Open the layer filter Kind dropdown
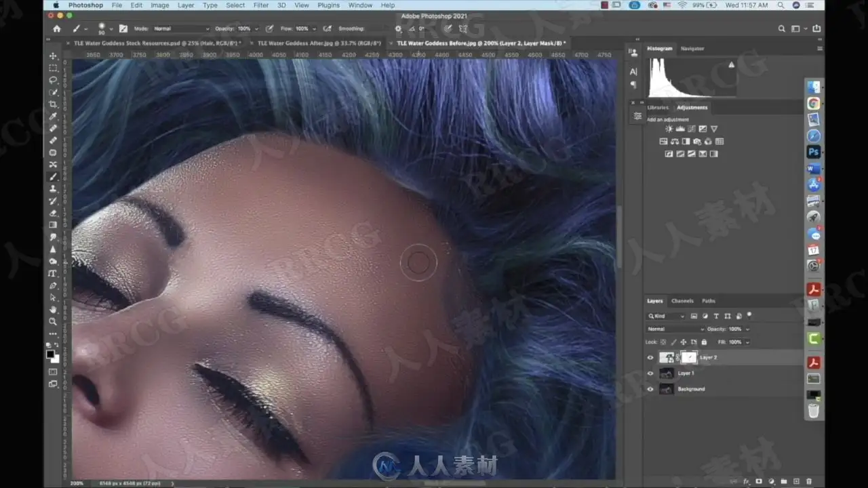The image size is (868, 488). point(666,316)
